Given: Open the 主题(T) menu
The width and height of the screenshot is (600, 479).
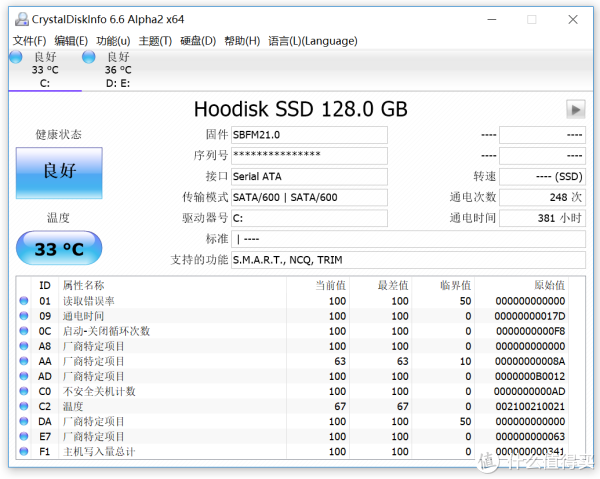Looking at the screenshot, I should 155,41.
